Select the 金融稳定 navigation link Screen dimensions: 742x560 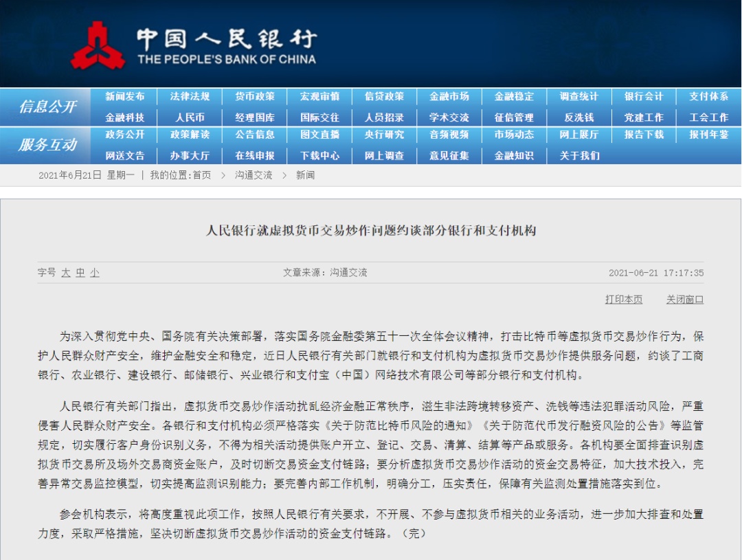[x=514, y=97]
